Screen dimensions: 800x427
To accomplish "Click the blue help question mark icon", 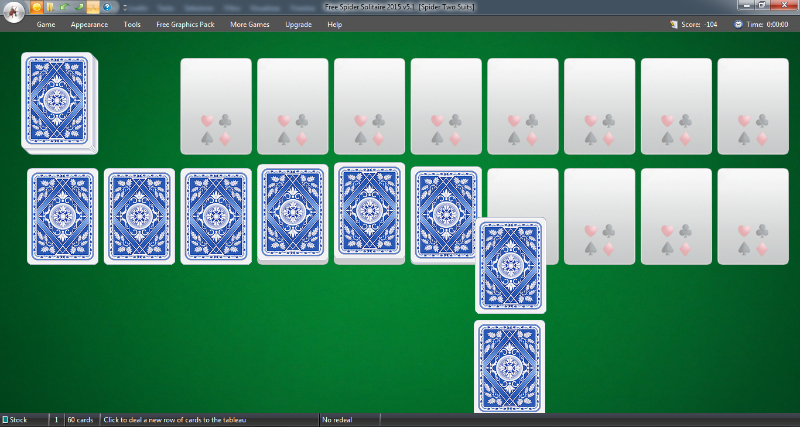I will click(106, 7).
